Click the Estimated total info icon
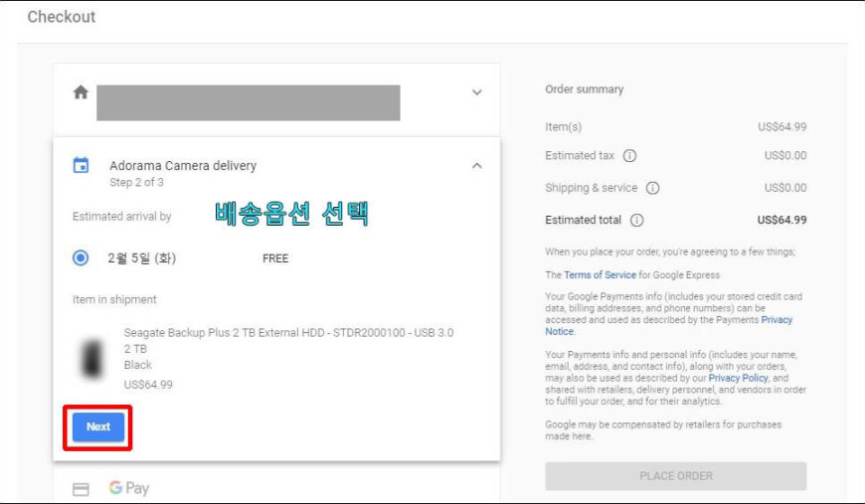The width and height of the screenshot is (865, 504). coord(636,220)
